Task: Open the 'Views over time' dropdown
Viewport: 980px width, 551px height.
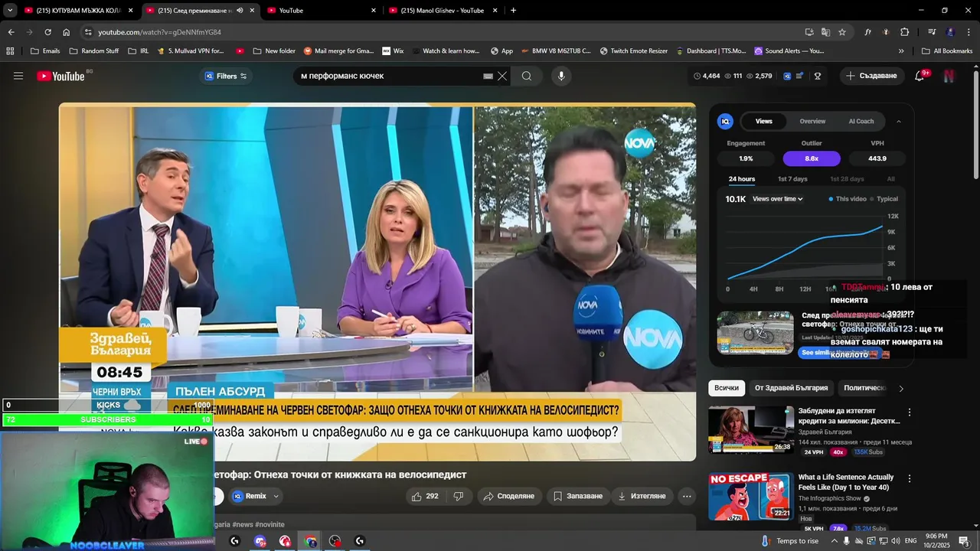Action: [x=778, y=199]
